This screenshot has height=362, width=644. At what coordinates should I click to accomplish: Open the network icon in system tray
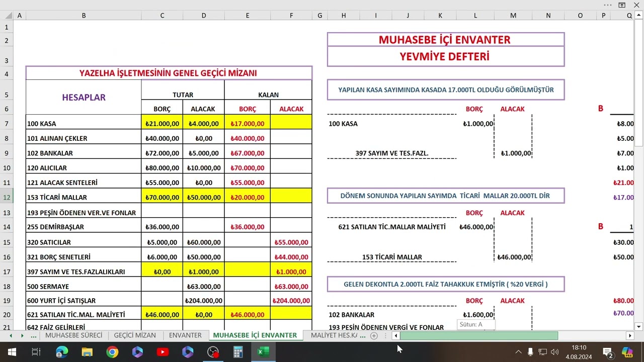tap(542, 352)
